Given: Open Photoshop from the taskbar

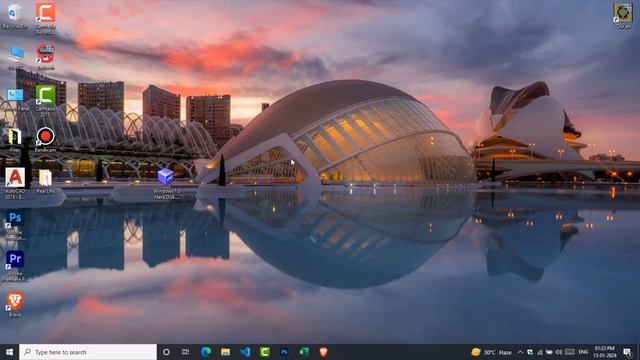Looking at the screenshot, I should pos(284,352).
